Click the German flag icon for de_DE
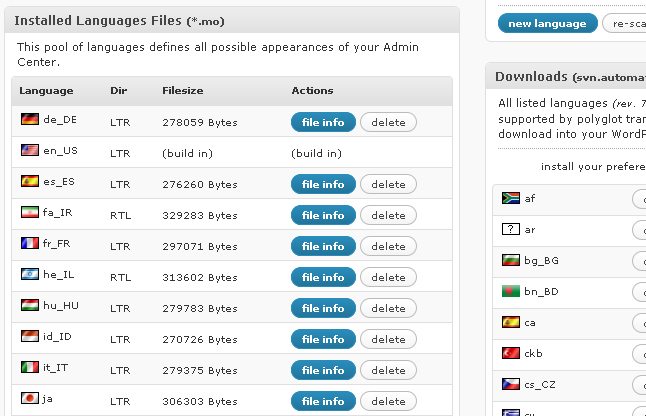The height and width of the screenshot is (416, 646). point(29,119)
